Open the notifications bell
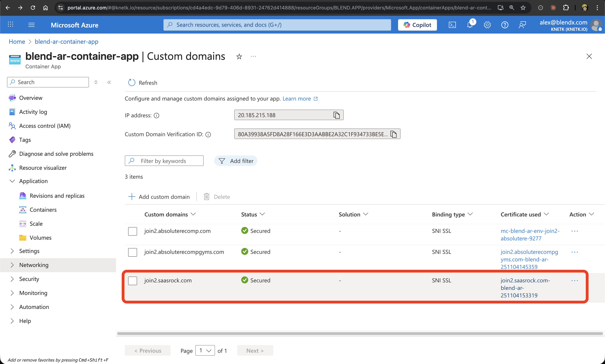 470,25
